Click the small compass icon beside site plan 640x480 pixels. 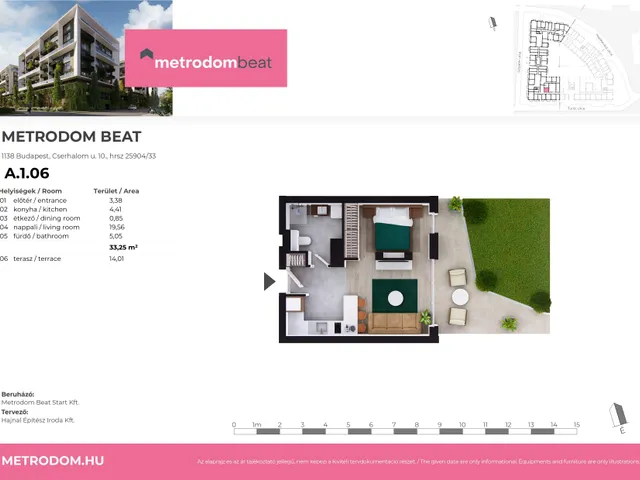(x=493, y=23)
